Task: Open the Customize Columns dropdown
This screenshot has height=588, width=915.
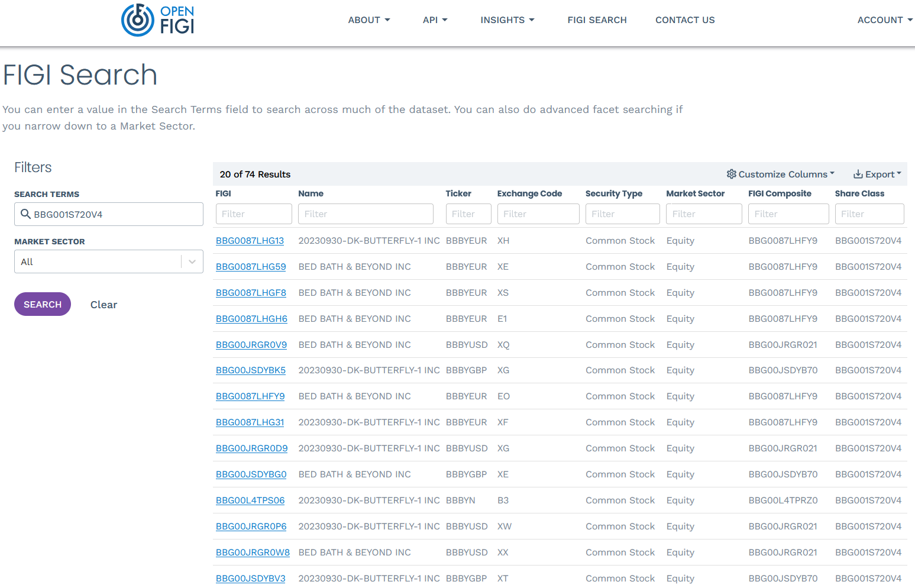Action: click(781, 174)
